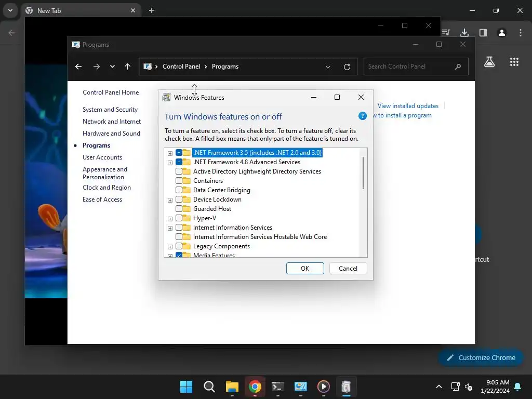Open Hardware and Sound category

point(111,134)
